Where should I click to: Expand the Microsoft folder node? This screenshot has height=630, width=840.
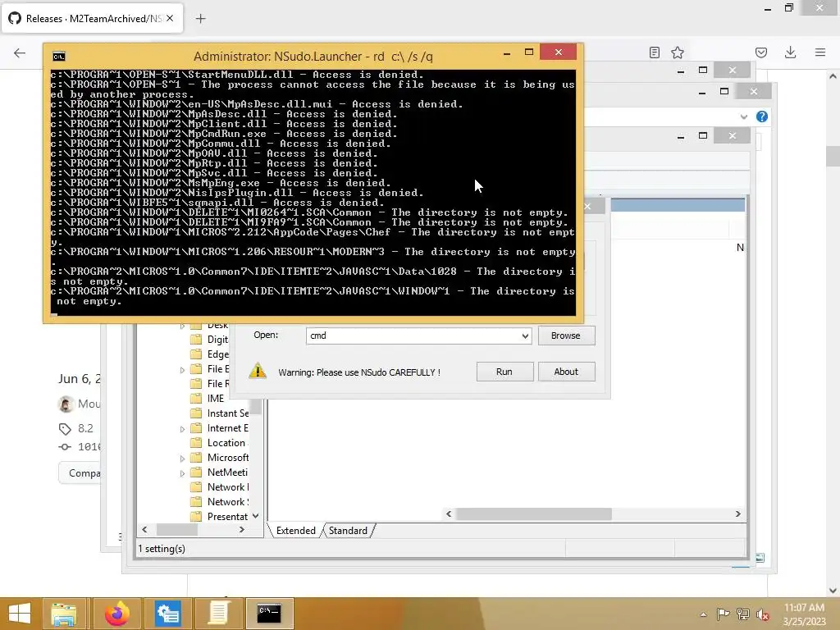(182, 459)
